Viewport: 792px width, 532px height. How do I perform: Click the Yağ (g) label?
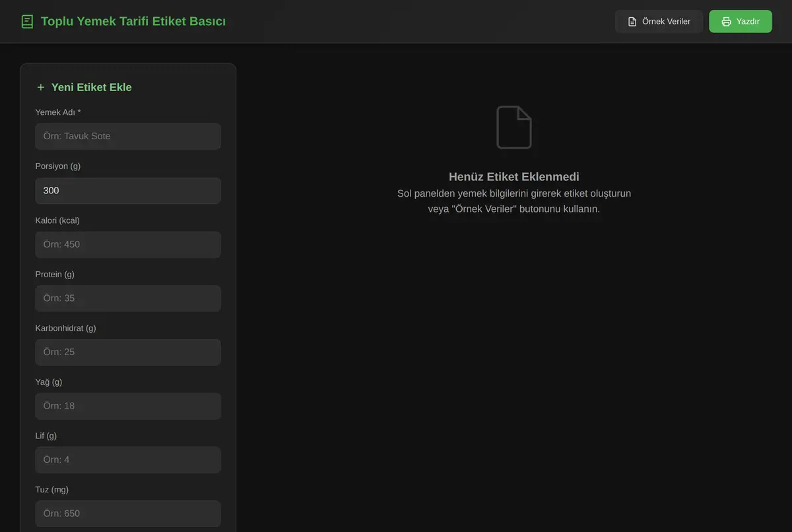(x=49, y=382)
